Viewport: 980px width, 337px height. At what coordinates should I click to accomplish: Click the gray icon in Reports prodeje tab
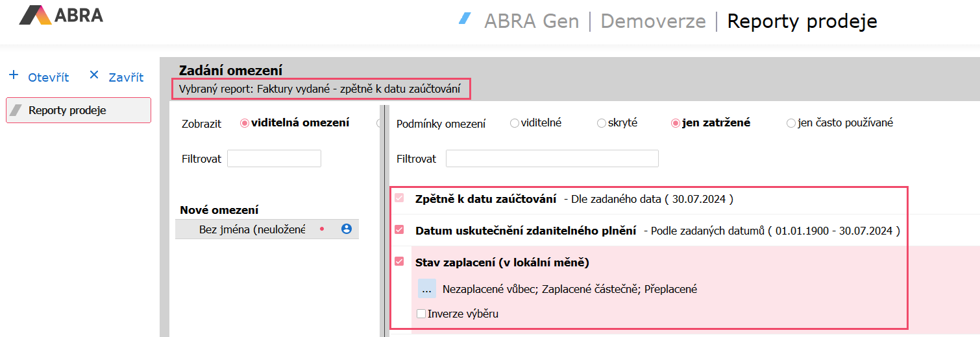(16, 110)
